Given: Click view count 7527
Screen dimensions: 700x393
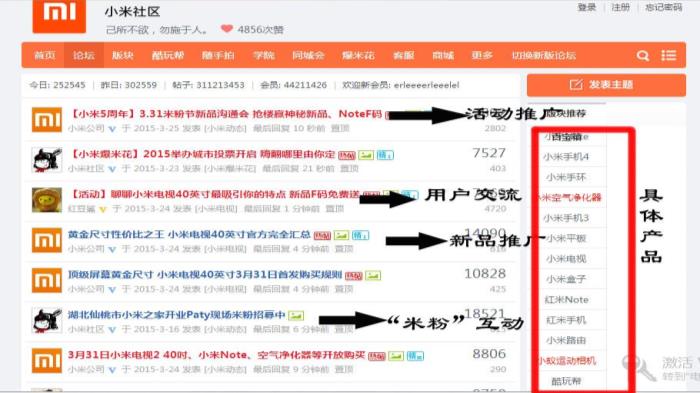Looking at the screenshot, I should 489,153.
